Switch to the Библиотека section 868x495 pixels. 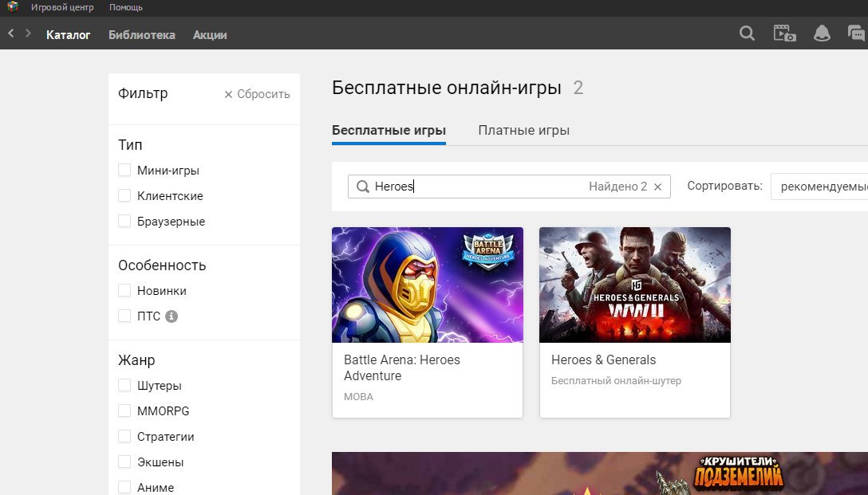click(142, 35)
